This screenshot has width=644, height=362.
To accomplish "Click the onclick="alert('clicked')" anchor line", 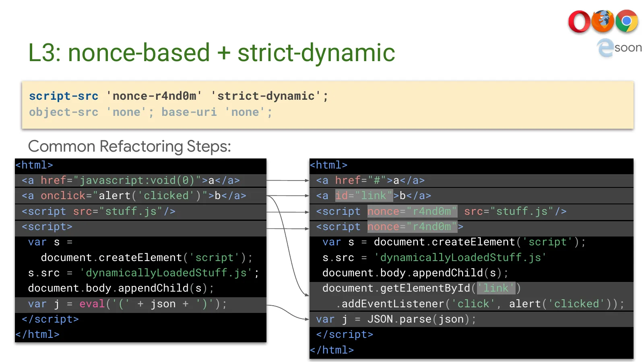I will pyautogui.click(x=141, y=196).
